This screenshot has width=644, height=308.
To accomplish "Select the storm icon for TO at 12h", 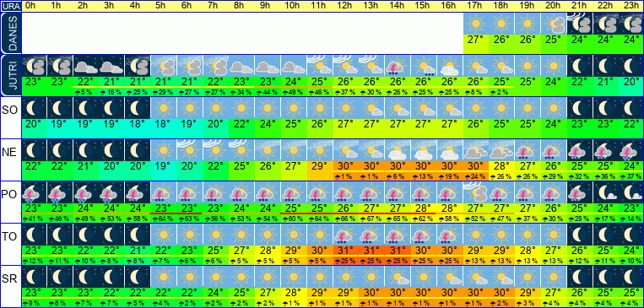I will [x=346, y=235].
